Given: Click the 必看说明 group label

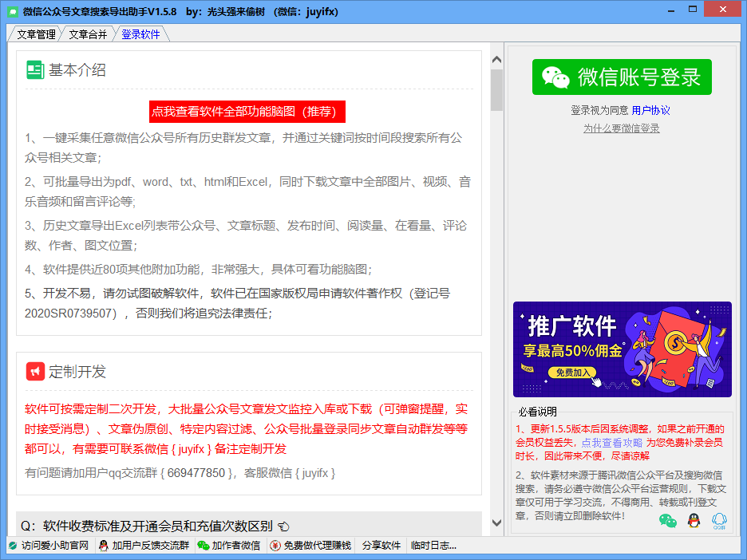Looking at the screenshot, I should tap(538, 412).
